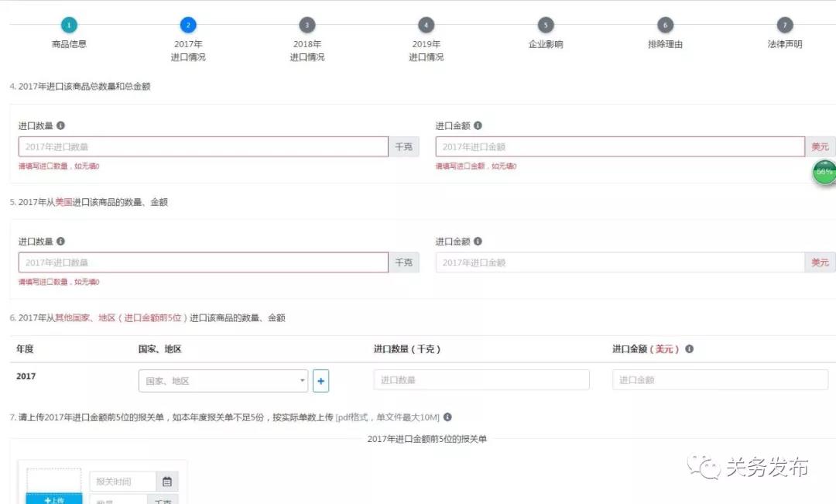The image size is (836, 504).
Task: Jump to step 4 2019年进口情况
Action: click(x=427, y=26)
